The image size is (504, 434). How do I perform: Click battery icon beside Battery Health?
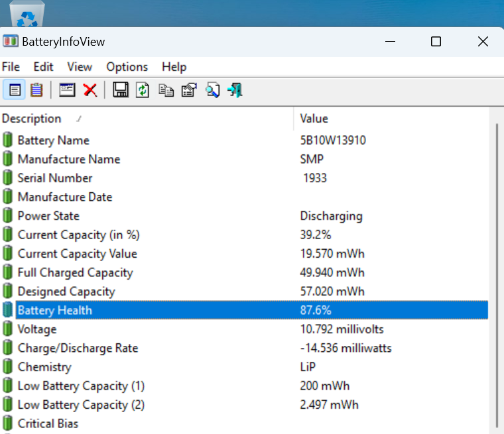coord(8,310)
